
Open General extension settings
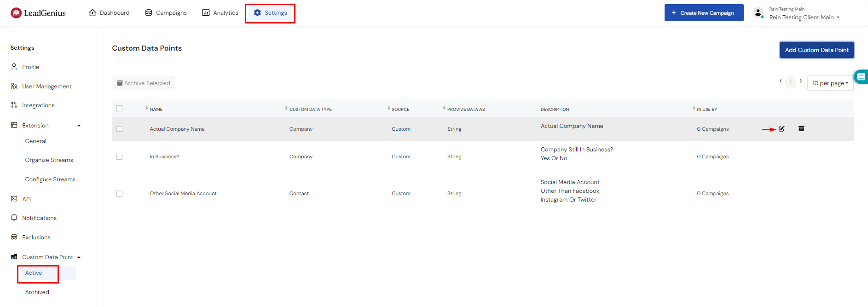(36, 141)
